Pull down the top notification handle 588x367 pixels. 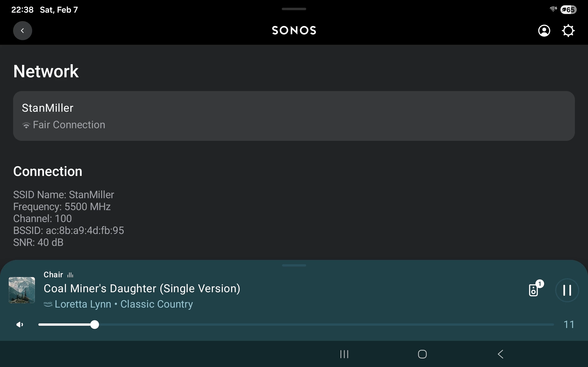pyautogui.click(x=294, y=9)
